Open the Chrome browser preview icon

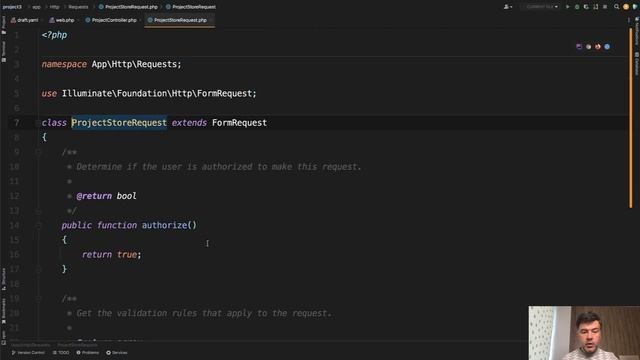[588, 47]
